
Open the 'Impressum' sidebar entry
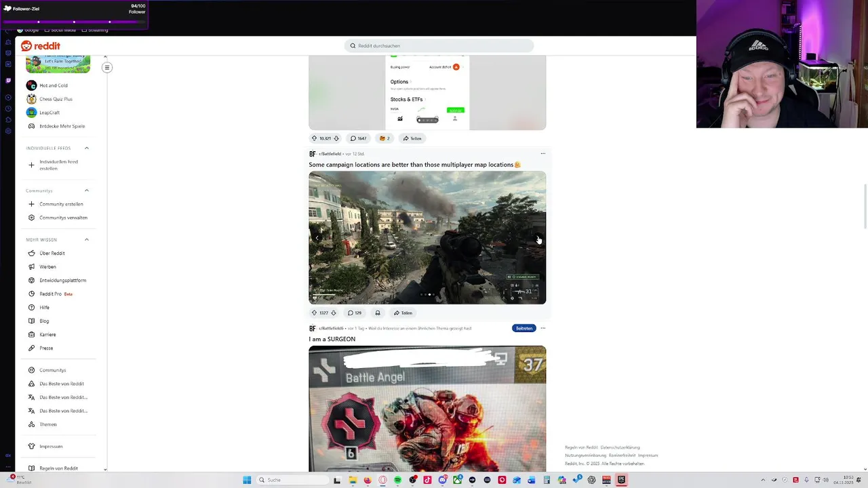pyautogui.click(x=51, y=446)
